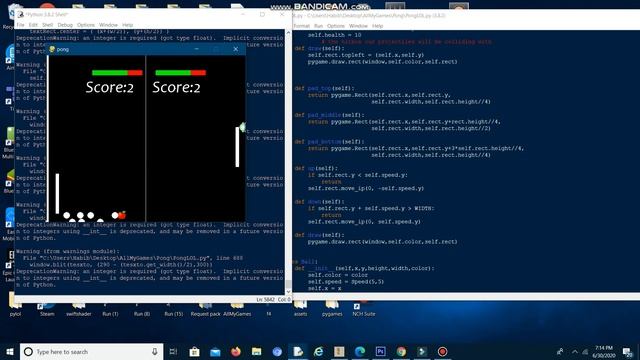Image resolution: width=640 pixels, height=360 pixels.
Task: Click the 'def down(self):' line in editor
Action: [x=319, y=202]
